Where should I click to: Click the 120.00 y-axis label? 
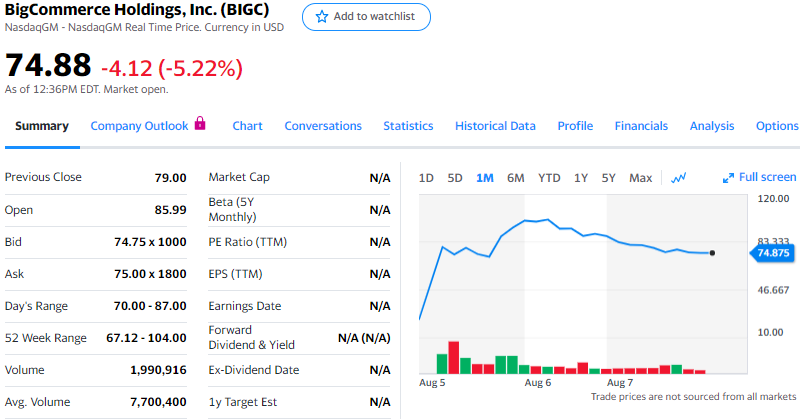pyautogui.click(x=773, y=199)
